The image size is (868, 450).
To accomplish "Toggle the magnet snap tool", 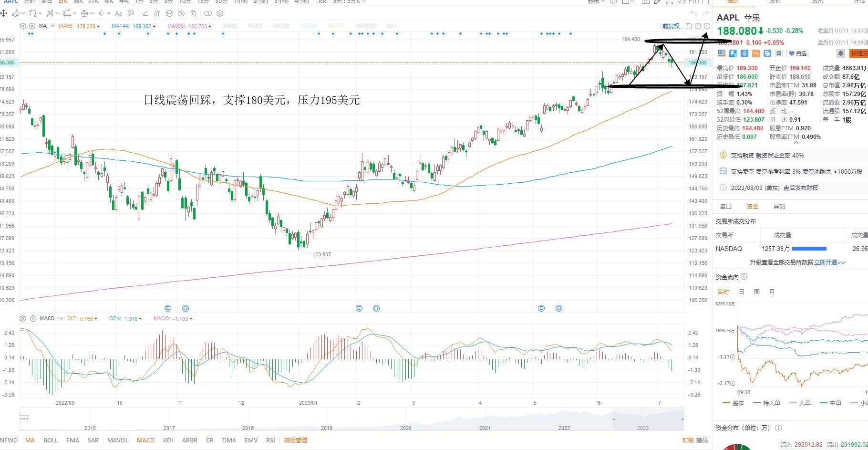I will [157, 13].
